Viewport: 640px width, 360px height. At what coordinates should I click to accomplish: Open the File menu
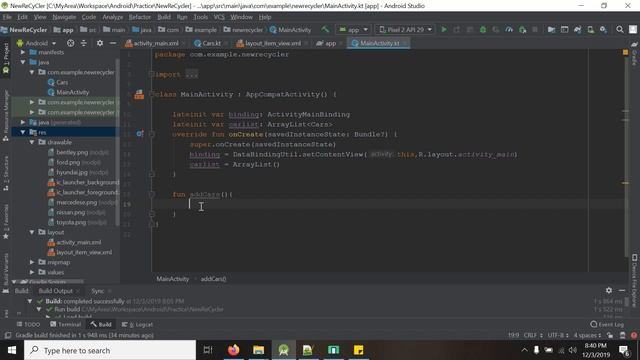click(7, 17)
